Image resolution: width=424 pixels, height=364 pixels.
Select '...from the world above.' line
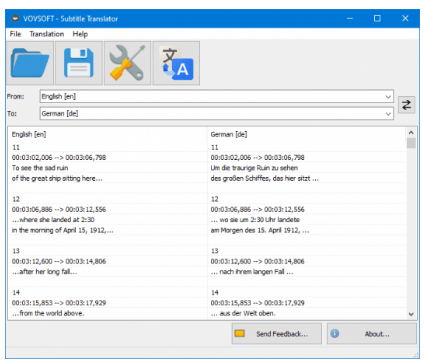click(48, 313)
